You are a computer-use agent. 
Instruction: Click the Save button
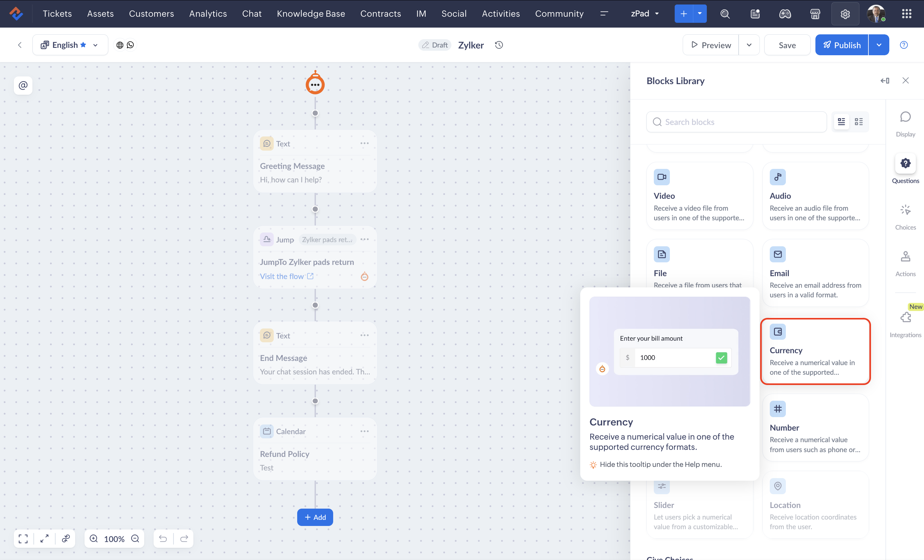coord(787,45)
